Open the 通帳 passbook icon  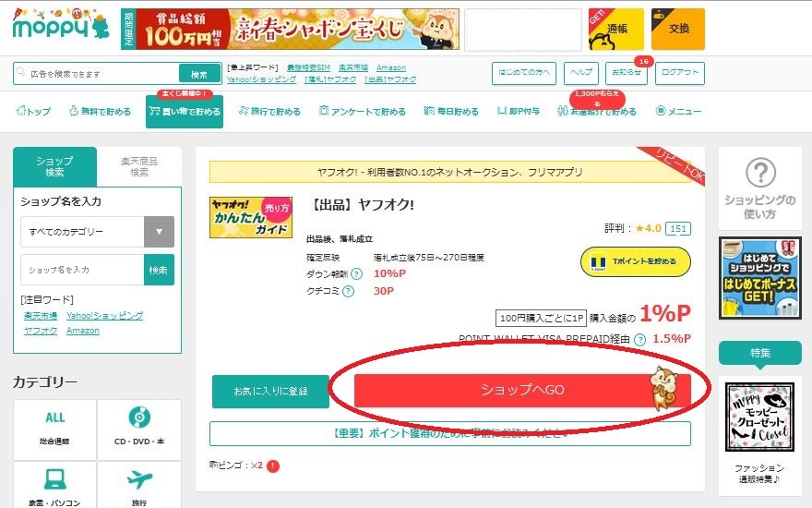pyautogui.click(x=615, y=30)
